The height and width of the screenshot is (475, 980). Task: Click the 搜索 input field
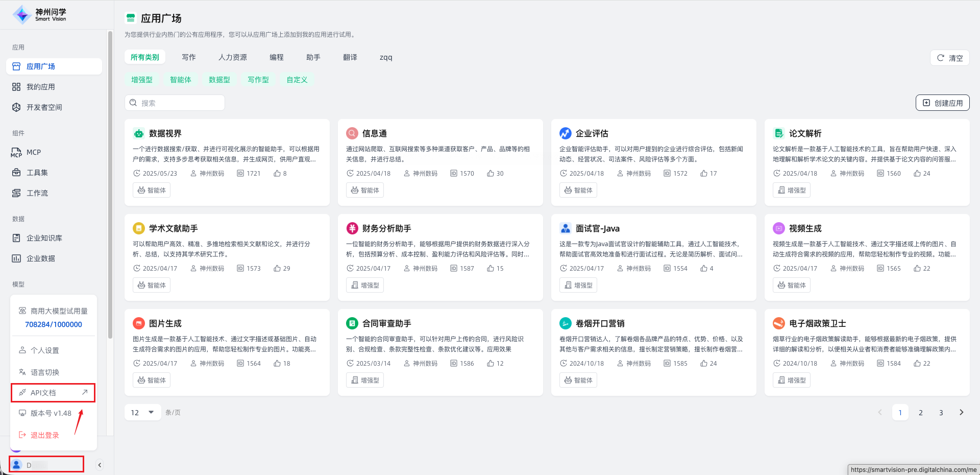tap(179, 103)
